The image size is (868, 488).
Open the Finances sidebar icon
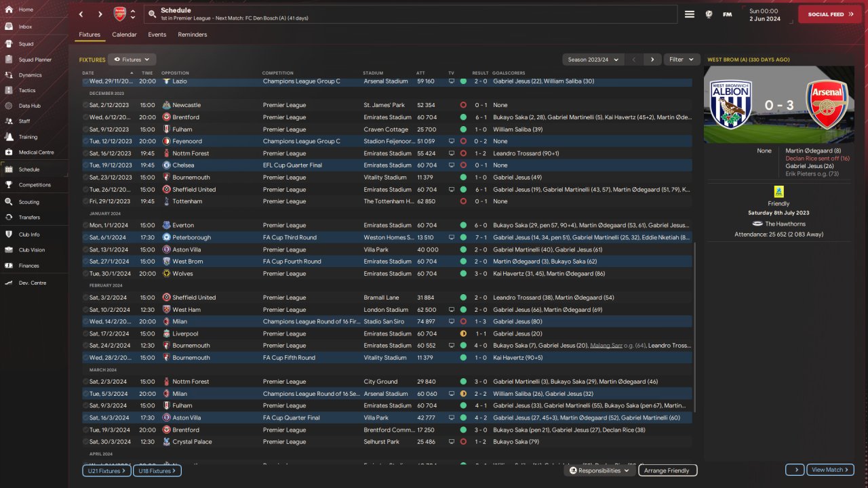9,266
